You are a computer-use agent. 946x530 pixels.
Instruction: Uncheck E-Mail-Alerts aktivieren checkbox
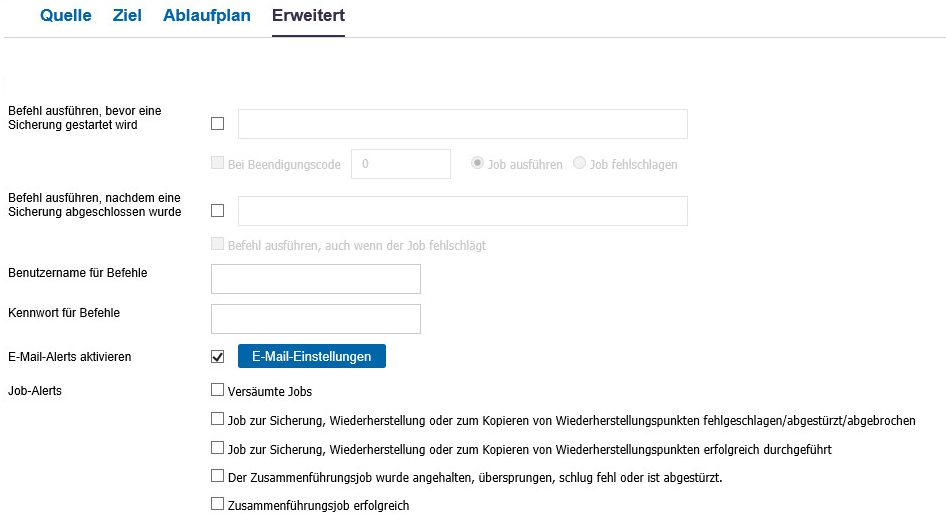coord(217,357)
